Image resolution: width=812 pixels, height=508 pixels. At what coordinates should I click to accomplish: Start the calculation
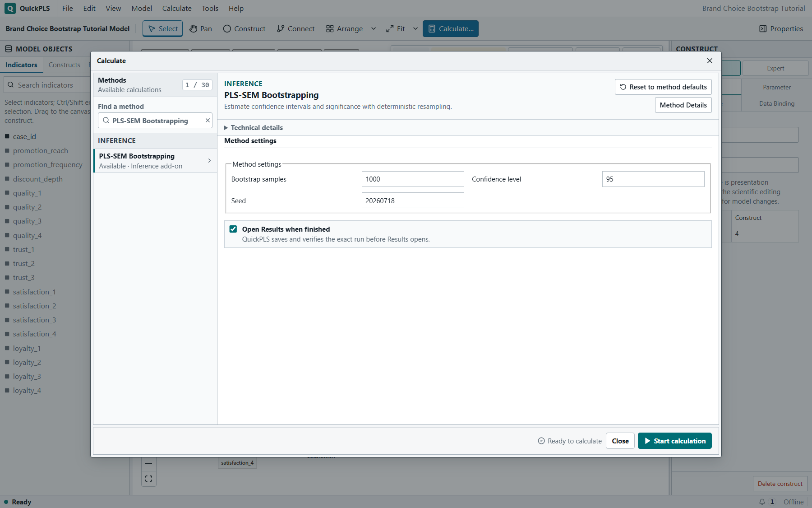675,441
